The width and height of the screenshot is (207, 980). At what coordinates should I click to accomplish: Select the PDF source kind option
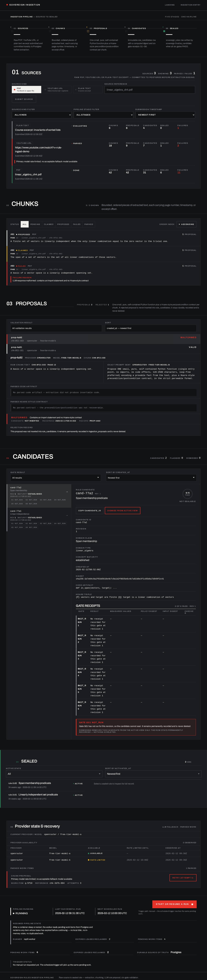point(27,89)
